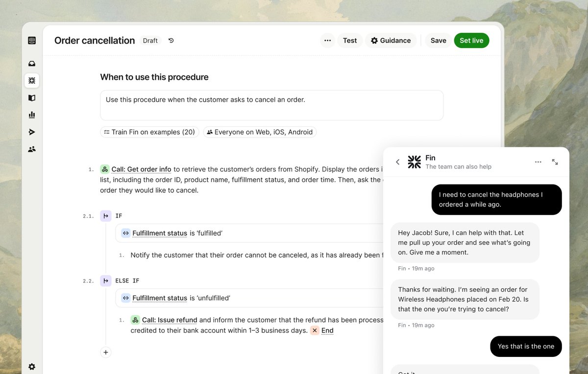588x374 pixels.
Task: Open the Inbox icon in sidebar
Action: 32,64
